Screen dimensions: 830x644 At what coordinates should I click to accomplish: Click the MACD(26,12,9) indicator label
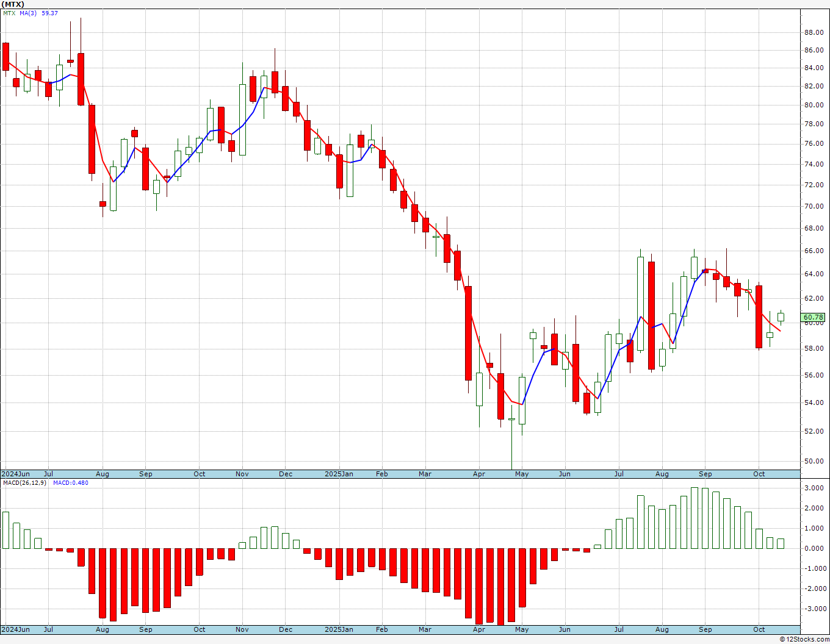click(x=24, y=483)
